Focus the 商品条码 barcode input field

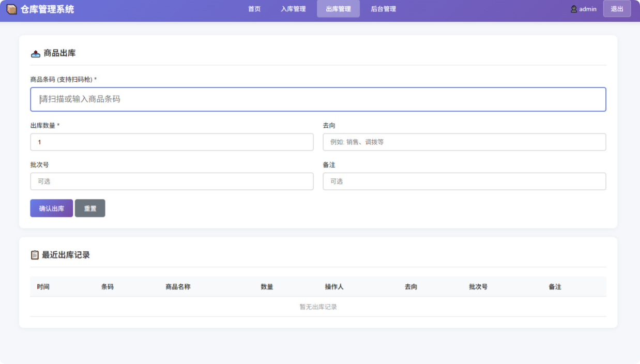coord(318,99)
